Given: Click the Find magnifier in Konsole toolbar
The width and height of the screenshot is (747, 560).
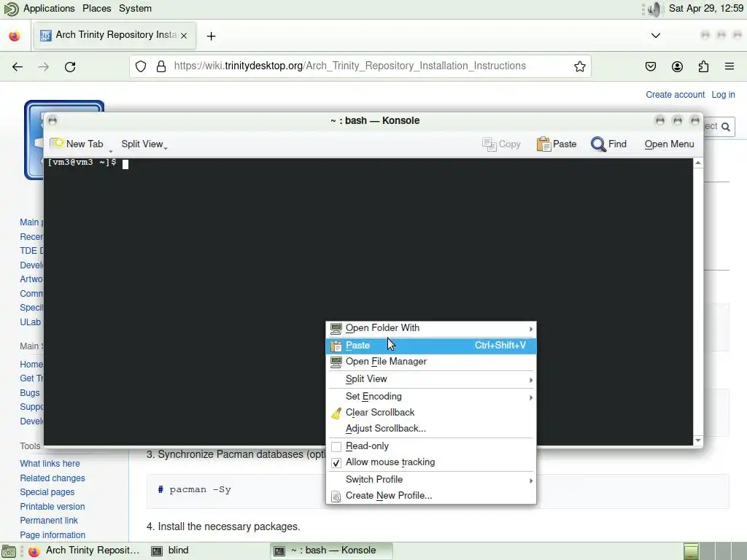Looking at the screenshot, I should click(x=598, y=144).
